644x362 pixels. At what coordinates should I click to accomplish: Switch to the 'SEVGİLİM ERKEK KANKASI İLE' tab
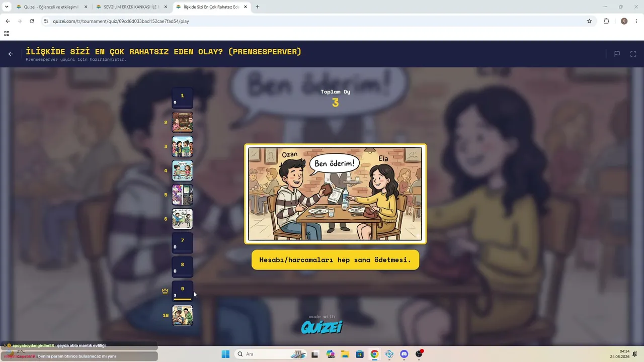click(131, 7)
